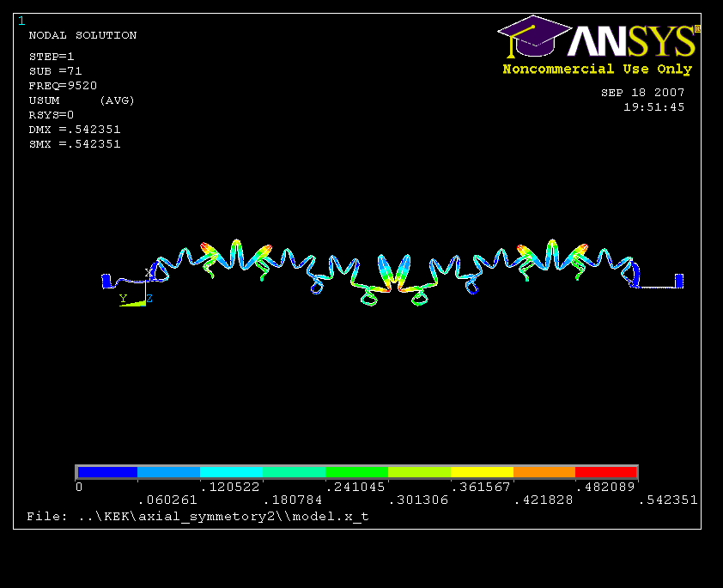The image size is (723, 588).
Task: Click the ANSYS wordmark text
Action: tap(633, 40)
